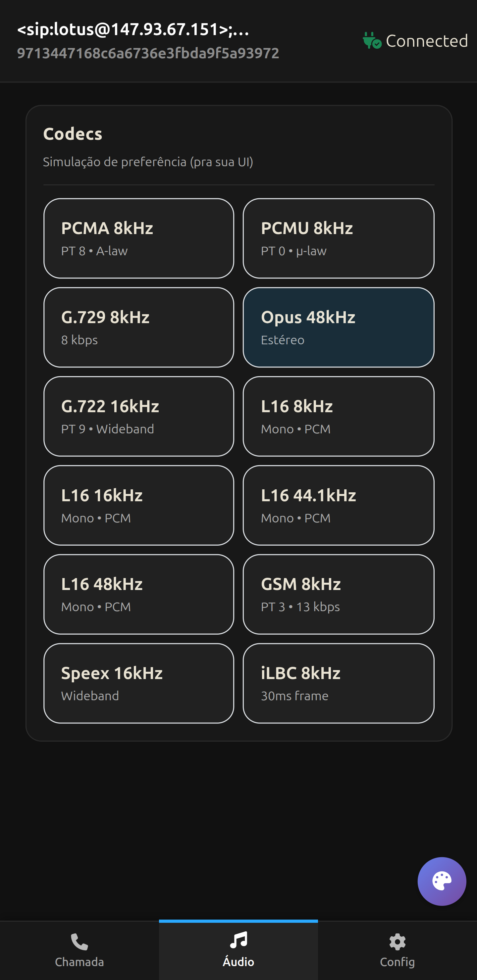Viewport: 477px width, 980px height.
Task: Open the color palette picker
Action: pyautogui.click(x=442, y=881)
